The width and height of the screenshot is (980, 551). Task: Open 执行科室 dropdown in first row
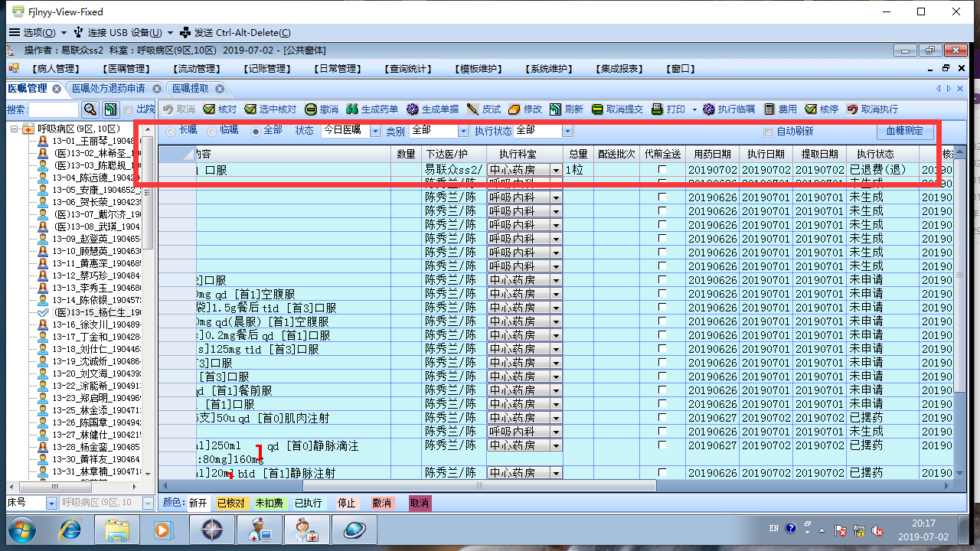pyautogui.click(x=556, y=170)
